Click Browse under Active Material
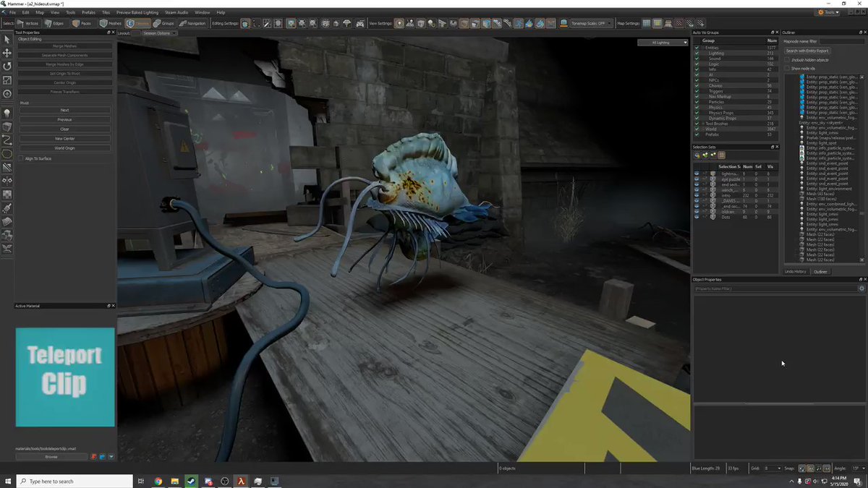The height and width of the screenshot is (488, 868). pos(51,457)
